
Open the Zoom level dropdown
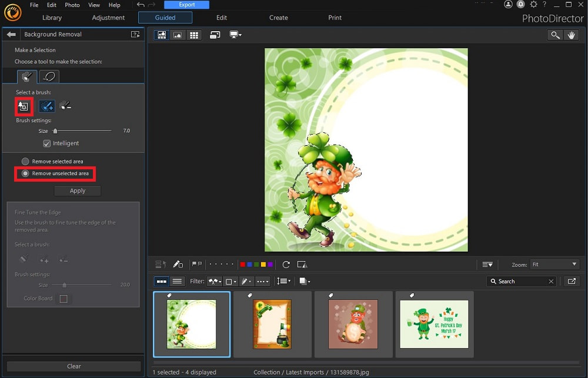click(553, 265)
